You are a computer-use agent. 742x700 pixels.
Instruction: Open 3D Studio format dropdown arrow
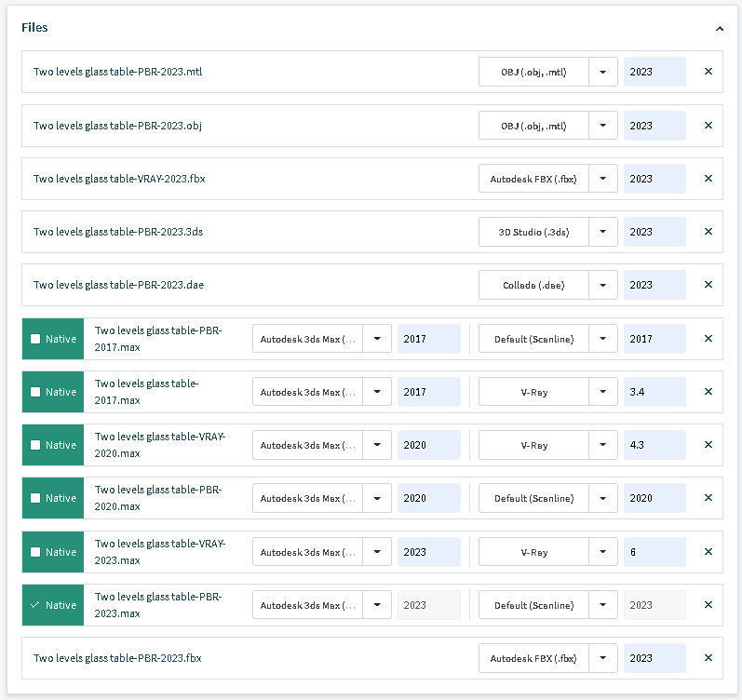[603, 232]
